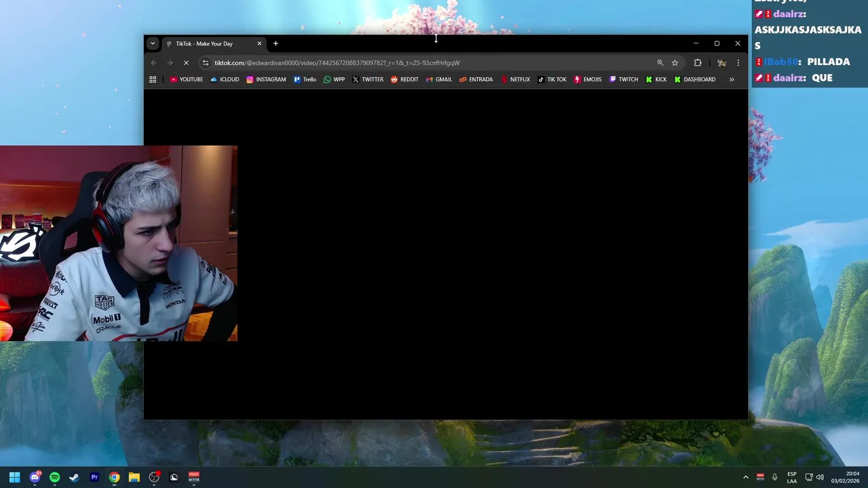Open the NETFLIX bookmark
The height and width of the screenshot is (488, 868).
click(x=515, y=79)
